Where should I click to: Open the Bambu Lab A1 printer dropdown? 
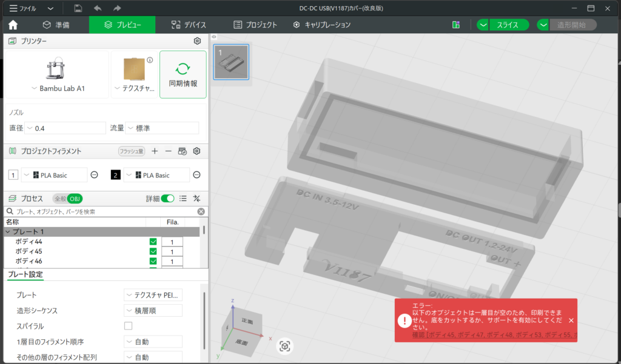tap(58, 88)
